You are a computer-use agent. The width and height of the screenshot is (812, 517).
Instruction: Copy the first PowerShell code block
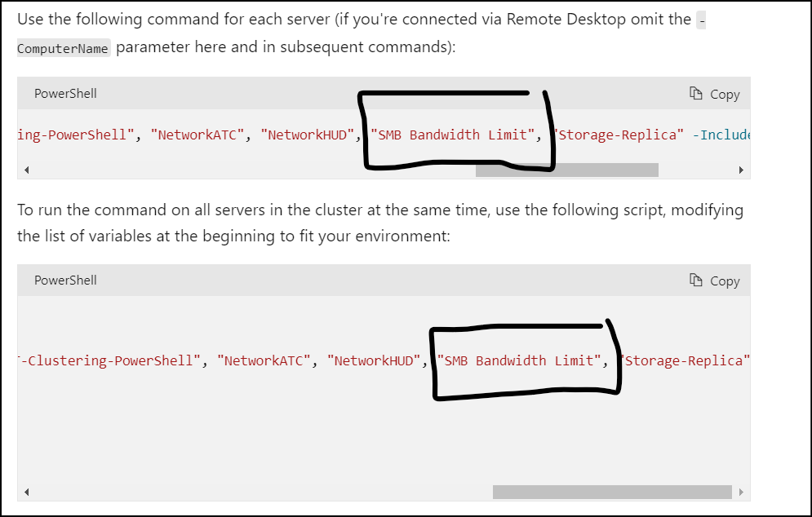tap(715, 94)
